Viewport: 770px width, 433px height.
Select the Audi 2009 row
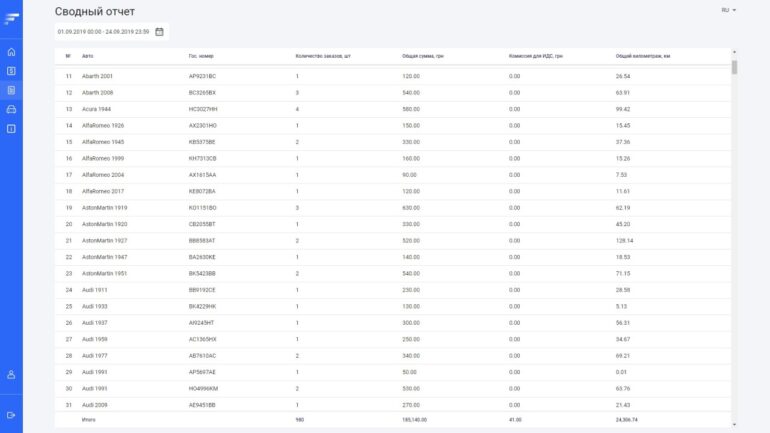pyautogui.click(x=393, y=405)
